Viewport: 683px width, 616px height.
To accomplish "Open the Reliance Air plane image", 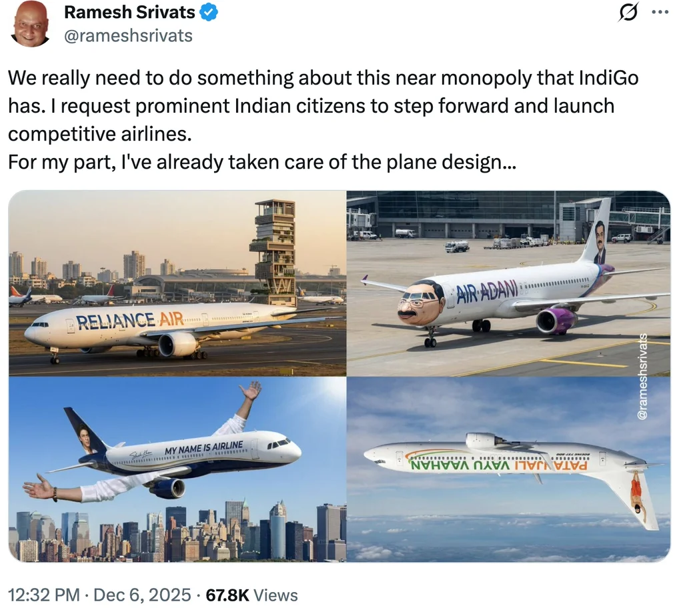I will [x=177, y=283].
